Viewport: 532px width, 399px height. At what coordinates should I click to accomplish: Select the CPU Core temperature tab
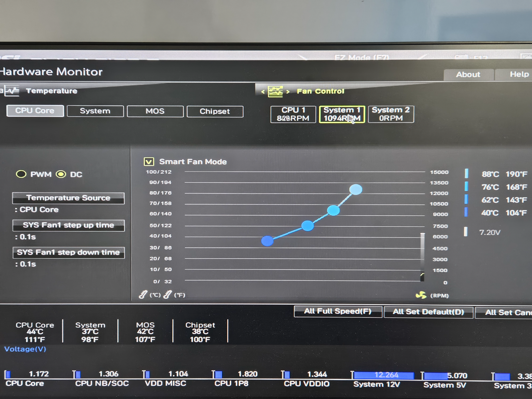point(35,111)
